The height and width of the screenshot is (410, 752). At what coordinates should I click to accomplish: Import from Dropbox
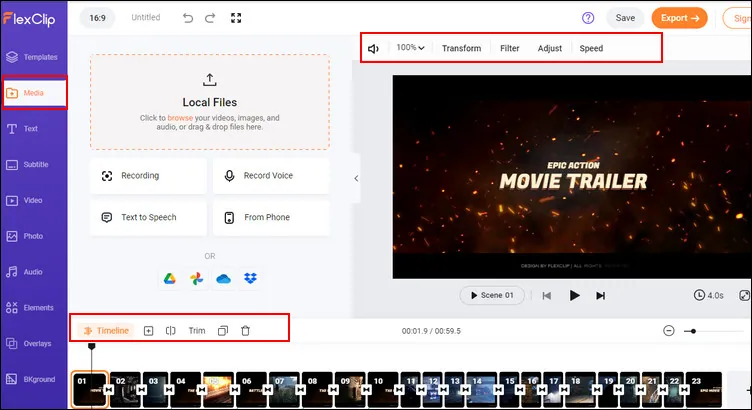pyautogui.click(x=250, y=279)
